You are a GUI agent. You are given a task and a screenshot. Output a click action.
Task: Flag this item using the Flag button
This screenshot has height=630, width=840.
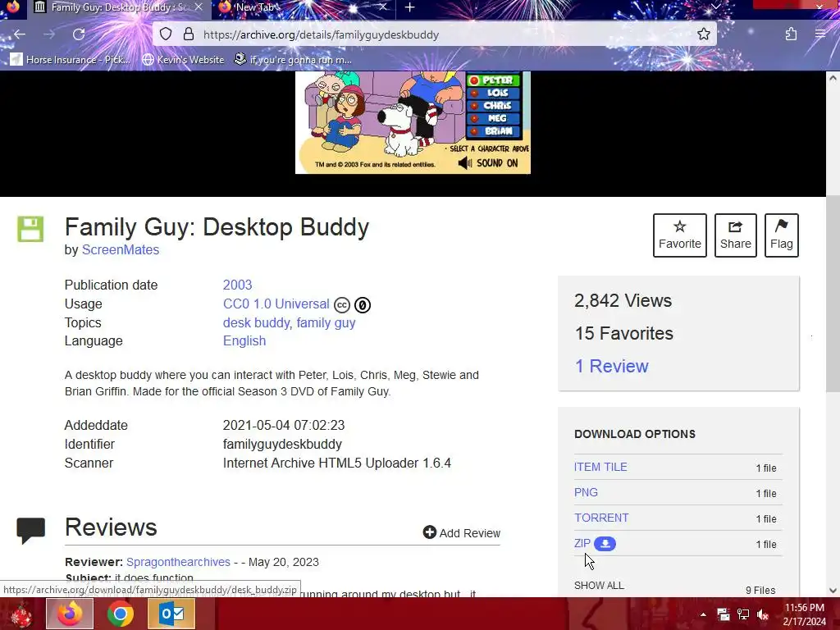click(782, 235)
